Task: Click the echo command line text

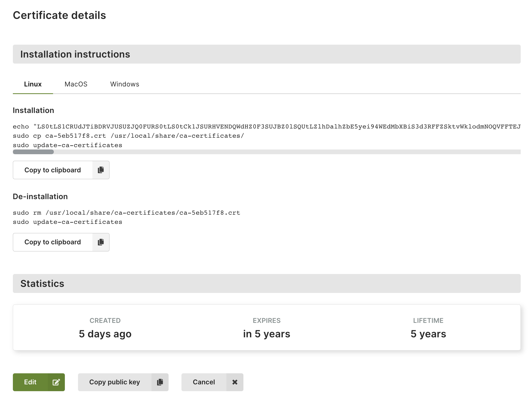Action: click(267, 127)
